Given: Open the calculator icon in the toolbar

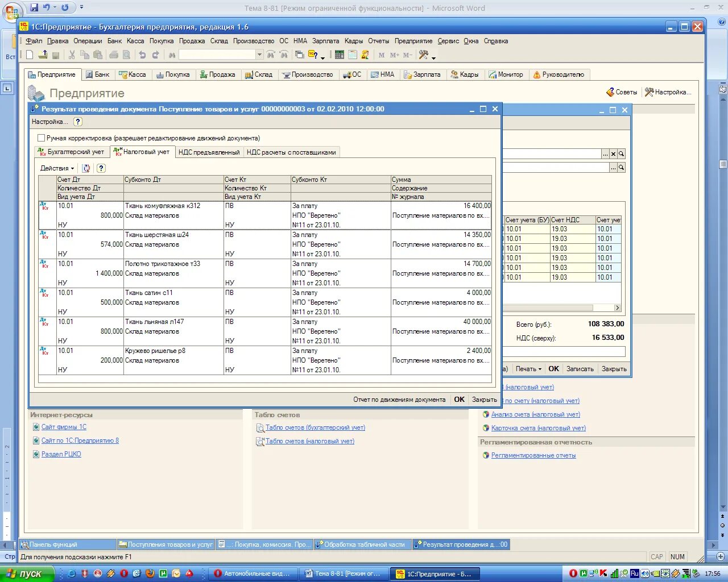Looking at the screenshot, I should 340,55.
